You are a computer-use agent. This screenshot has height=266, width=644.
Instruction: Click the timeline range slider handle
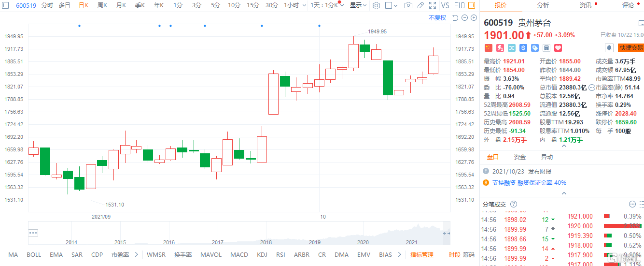pos(33,233)
